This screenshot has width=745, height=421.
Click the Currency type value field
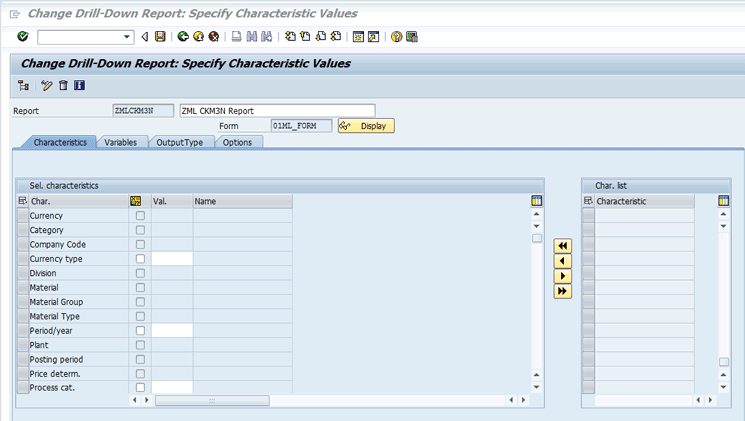tap(172, 258)
